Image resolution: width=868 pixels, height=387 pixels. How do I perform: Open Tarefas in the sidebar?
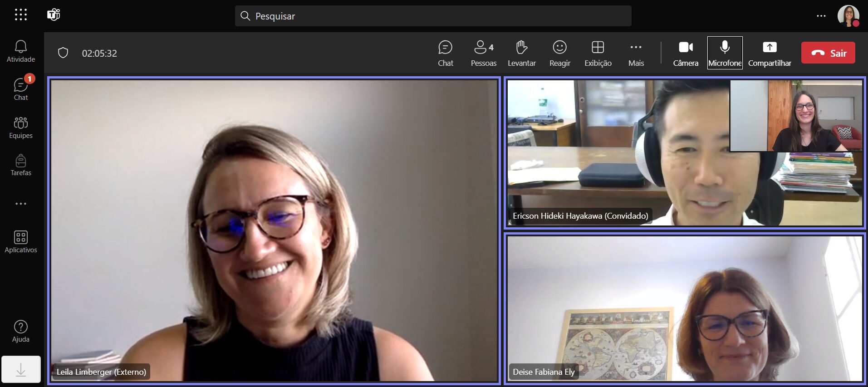pos(20,165)
